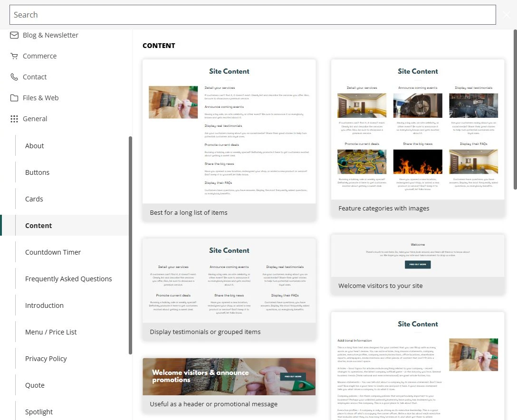This screenshot has width=517, height=420.
Task: Click the General grid icon
Action: coord(14,119)
